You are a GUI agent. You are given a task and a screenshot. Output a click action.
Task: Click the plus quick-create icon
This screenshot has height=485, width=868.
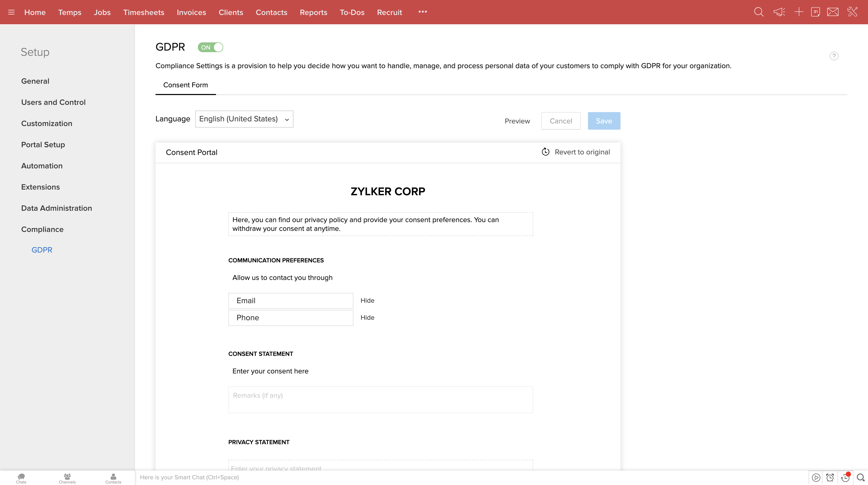pos(799,12)
